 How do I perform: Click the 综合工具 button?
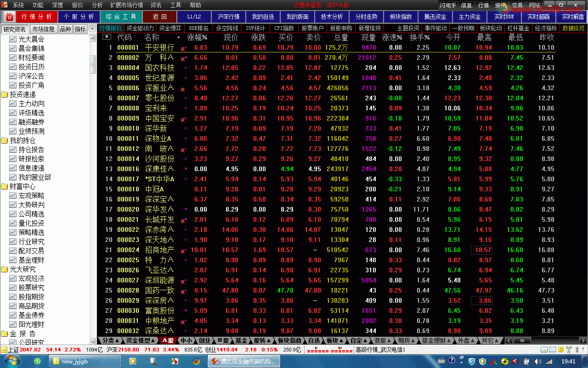[x=121, y=17]
